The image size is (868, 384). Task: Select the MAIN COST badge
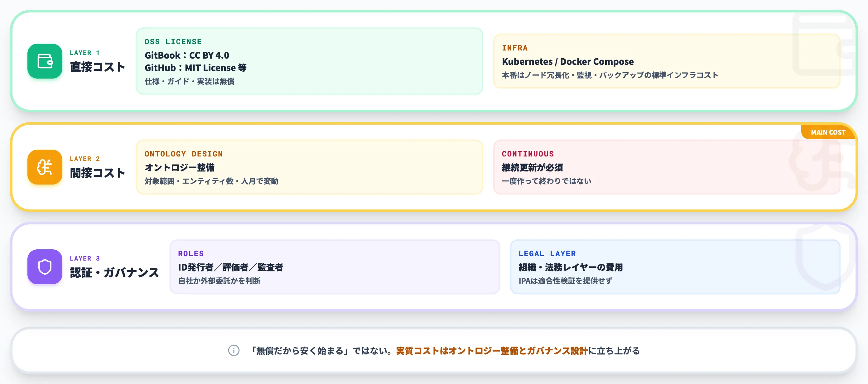pyautogui.click(x=828, y=132)
